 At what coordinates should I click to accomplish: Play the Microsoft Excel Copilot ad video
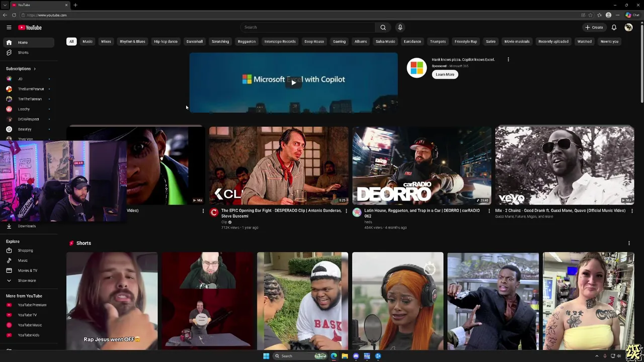tap(293, 82)
